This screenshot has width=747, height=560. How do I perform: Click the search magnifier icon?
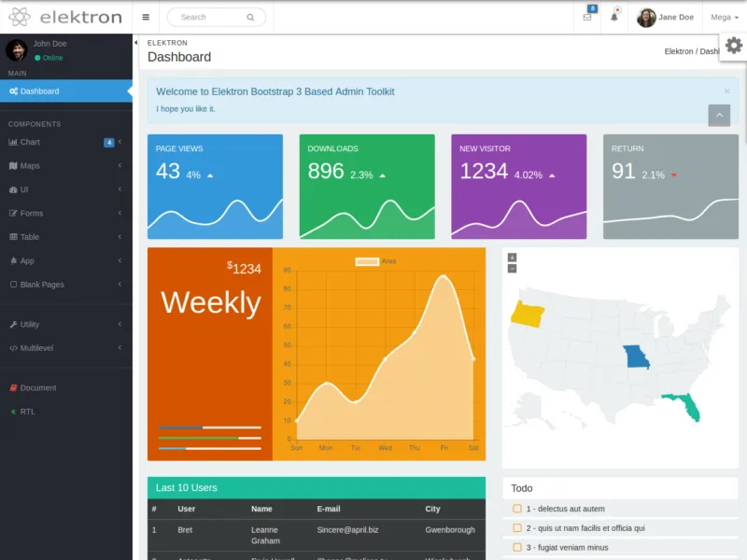pos(250,17)
